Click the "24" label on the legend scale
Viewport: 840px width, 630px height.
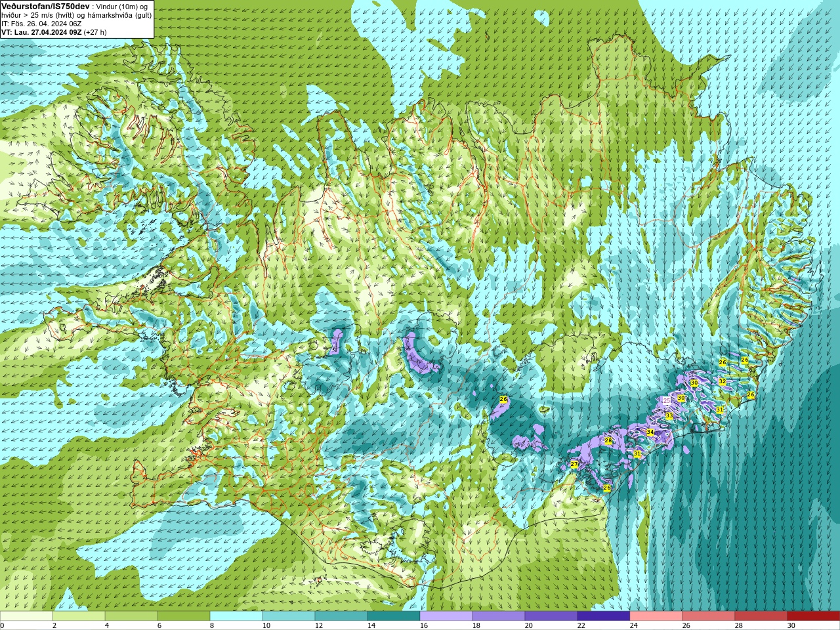pyautogui.click(x=634, y=625)
